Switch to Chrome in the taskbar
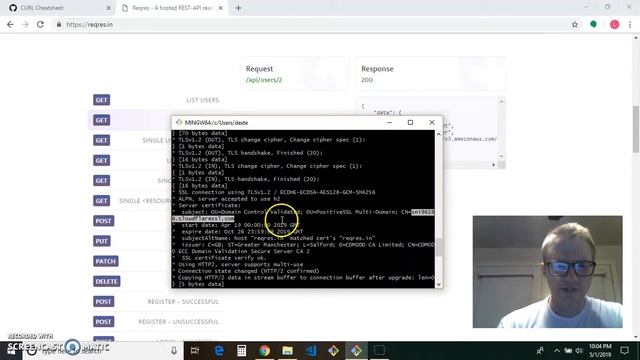The image size is (640, 360). tap(264, 351)
